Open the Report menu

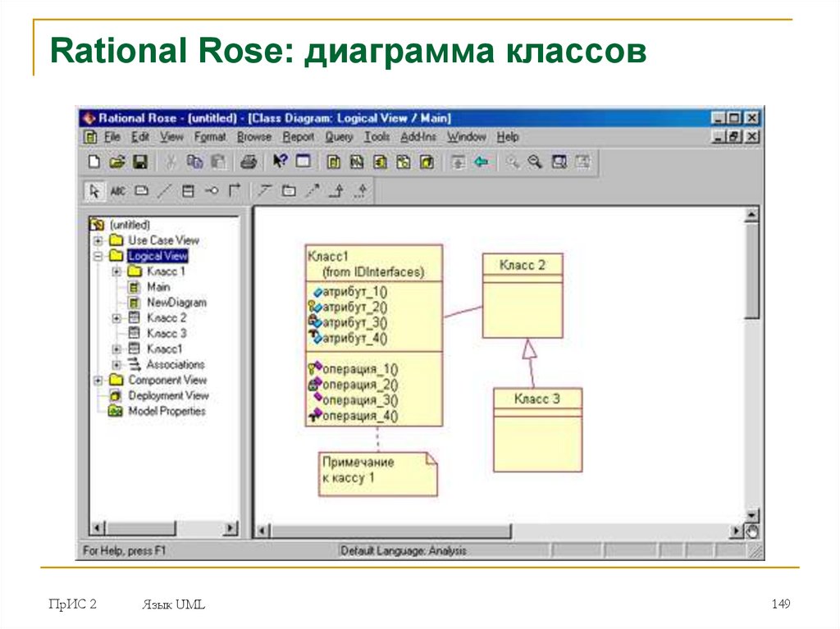(x=299, y=137)
